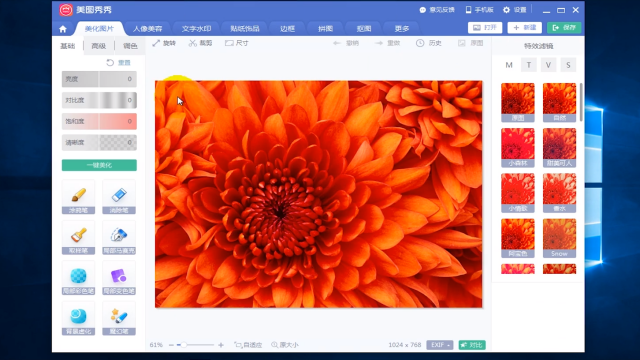This screenshot has width=640, height=360.
Task: Select the M filter category
Action: click(x=509, y=65)
